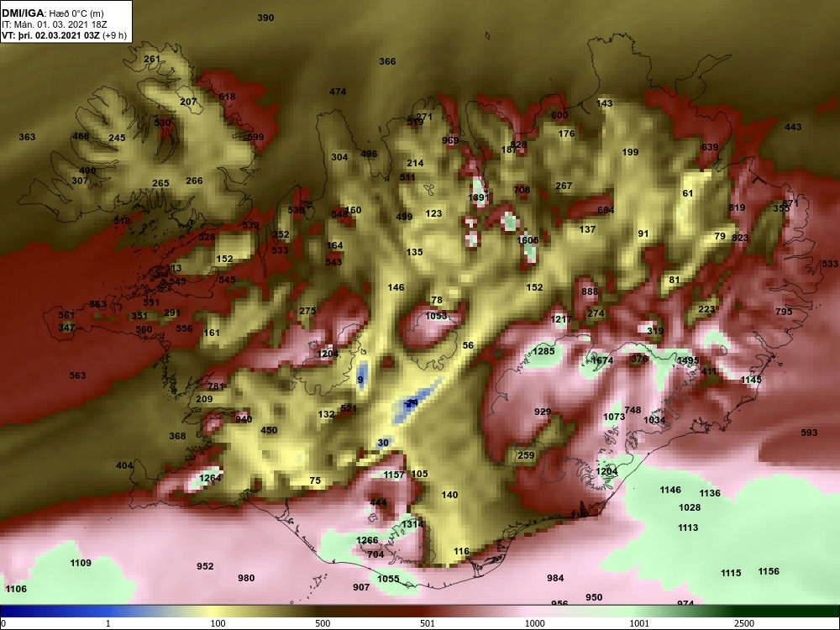Click the 'IT: Mán. 01. 03. 2021 18Z' line
This screenshot has height=630, width=840.
tap(54, 24)
